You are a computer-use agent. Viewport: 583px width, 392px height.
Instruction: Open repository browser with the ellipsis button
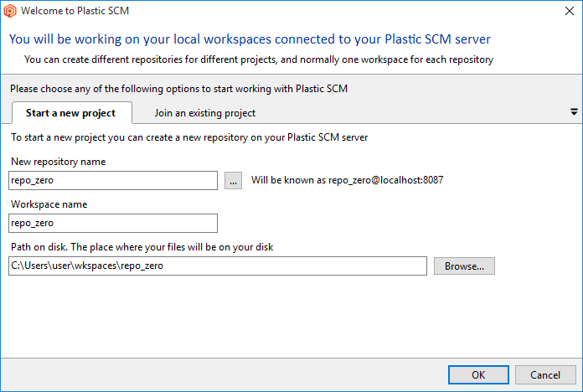pyautogui.click(x=233, y=180)
